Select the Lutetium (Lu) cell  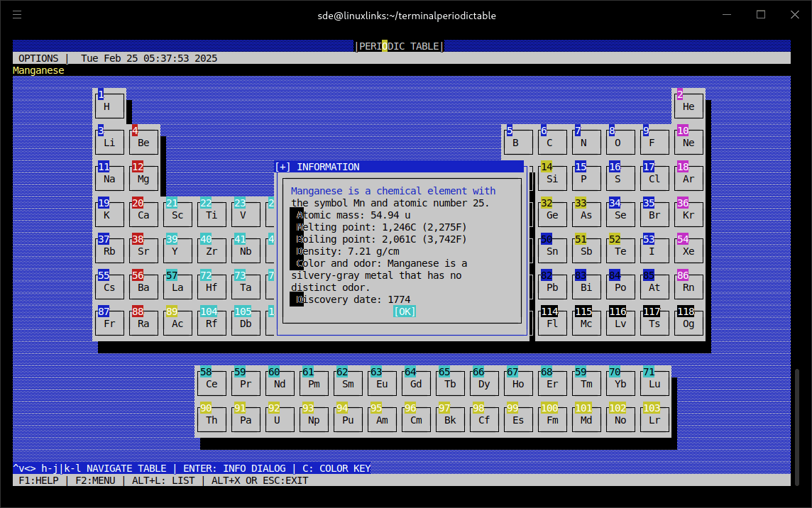click(x=654, y=384)
